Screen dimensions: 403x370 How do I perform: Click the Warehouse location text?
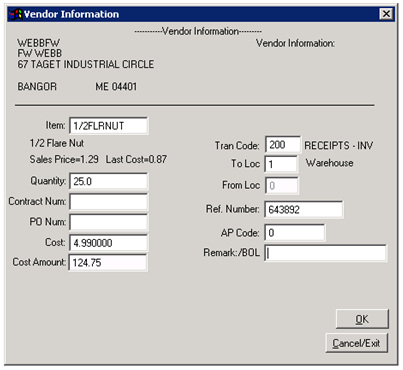point(330,163)
